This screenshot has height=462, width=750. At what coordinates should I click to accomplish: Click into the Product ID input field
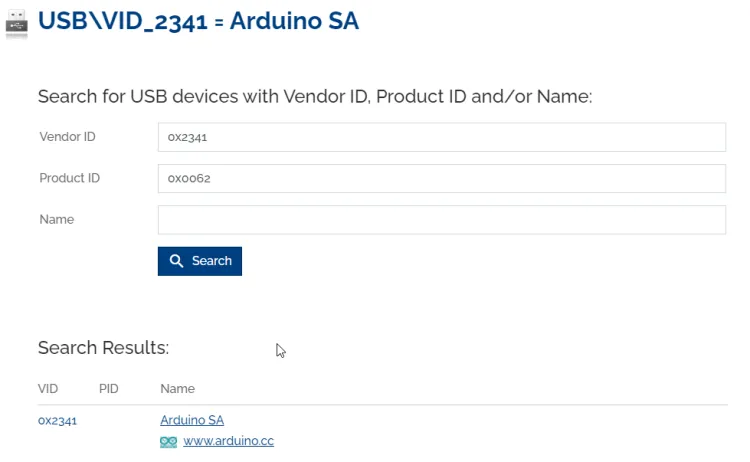point(441,178)
